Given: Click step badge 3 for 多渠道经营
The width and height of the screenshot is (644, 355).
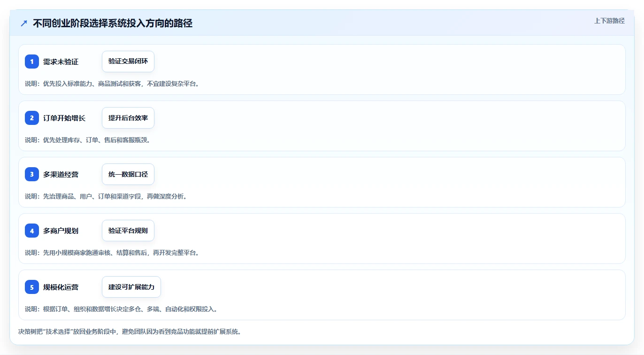Looking at the screenshot, I should coord(32,174).
